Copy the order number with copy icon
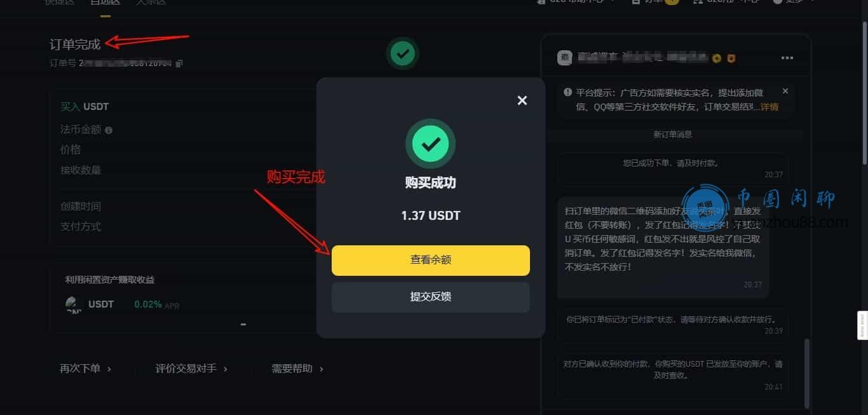The width and height of the screenshot is (868, 415). [179, 63]
